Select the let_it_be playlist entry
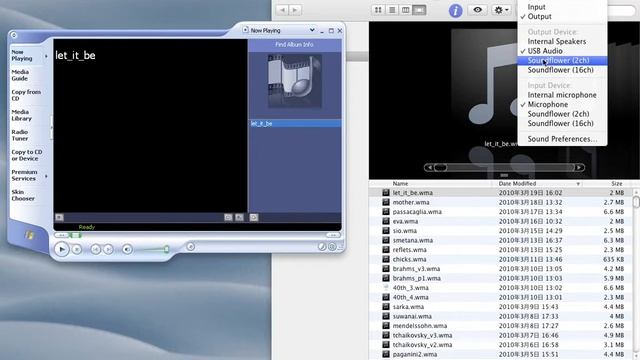 coord(295,123)
